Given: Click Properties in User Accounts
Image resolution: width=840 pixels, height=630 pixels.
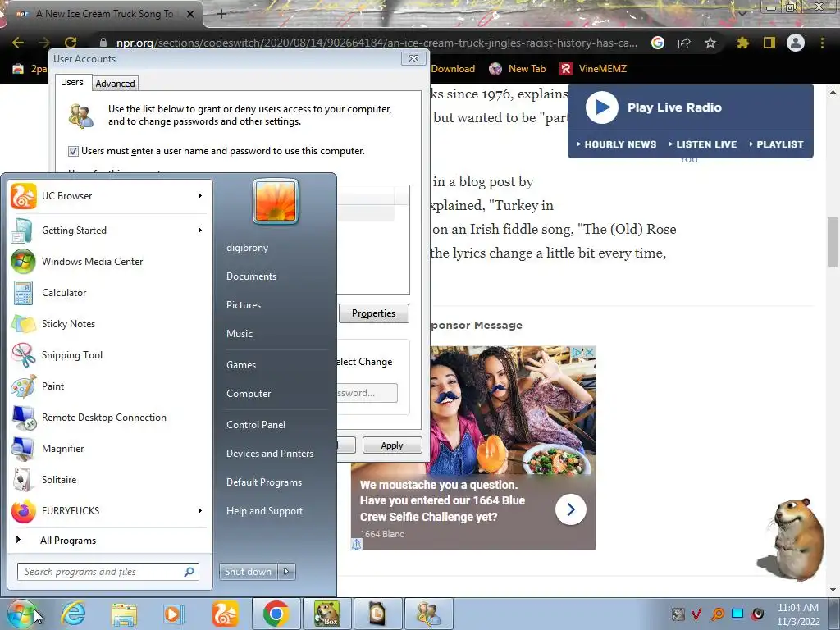Looking at the screenshot, I should 373,313.
